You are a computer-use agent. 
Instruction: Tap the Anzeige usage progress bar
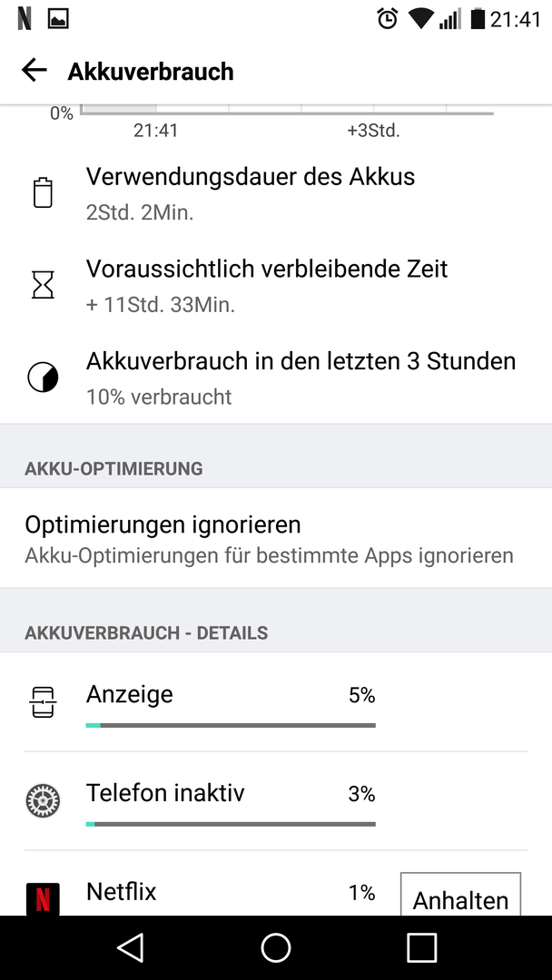[x=231, y=726]
